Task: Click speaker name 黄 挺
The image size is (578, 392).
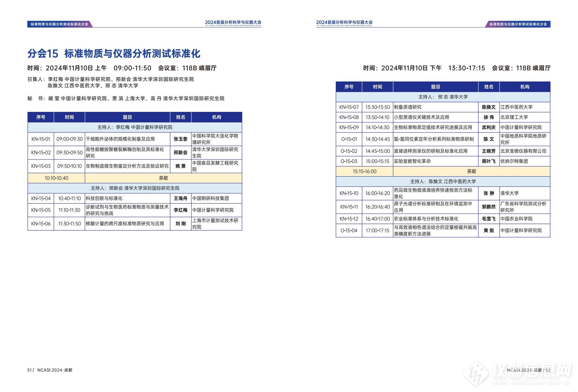Action: 489,230
